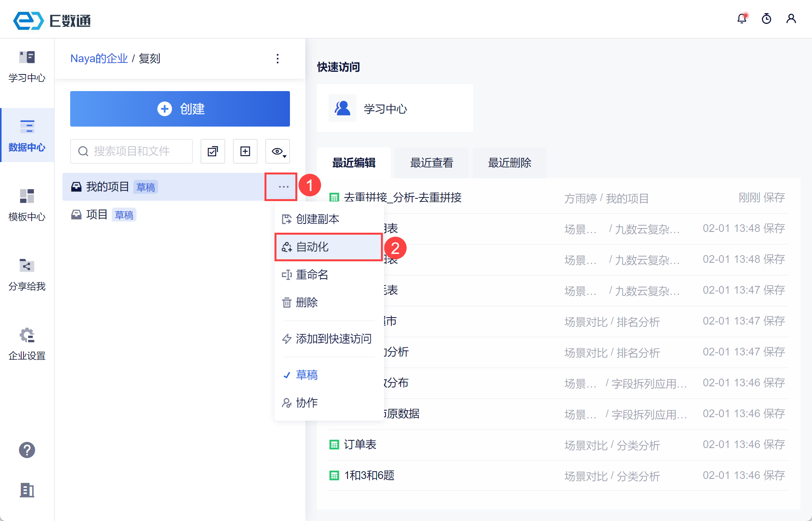Viewport: 812px width, 521px height.
Task: Switch to the 最近查看 tab
Action: tap(431, 163)
